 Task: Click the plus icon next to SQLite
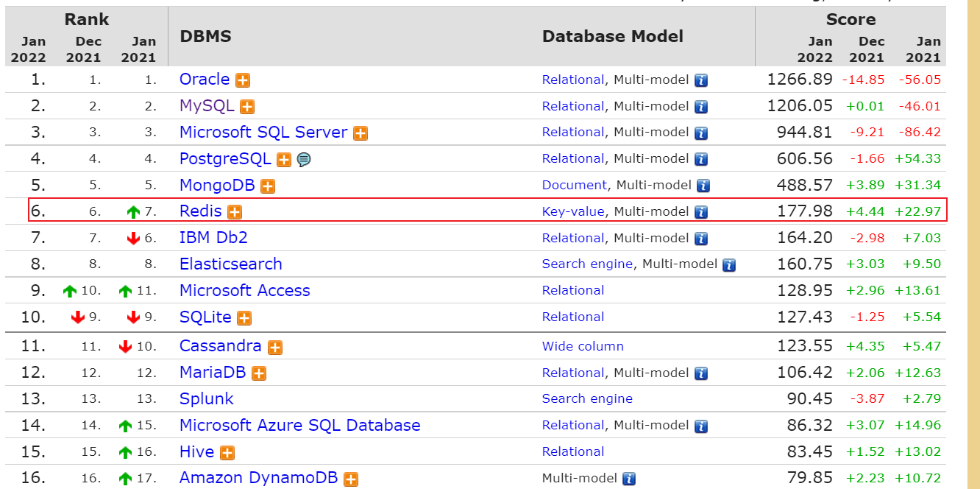[x=244, y=318]
